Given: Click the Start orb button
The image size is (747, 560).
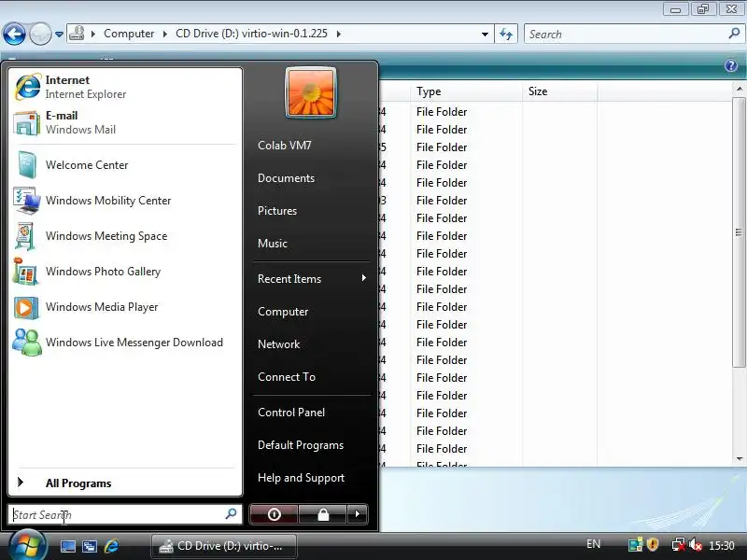Looking at the screenshot, I should click(x=27, y=546).
